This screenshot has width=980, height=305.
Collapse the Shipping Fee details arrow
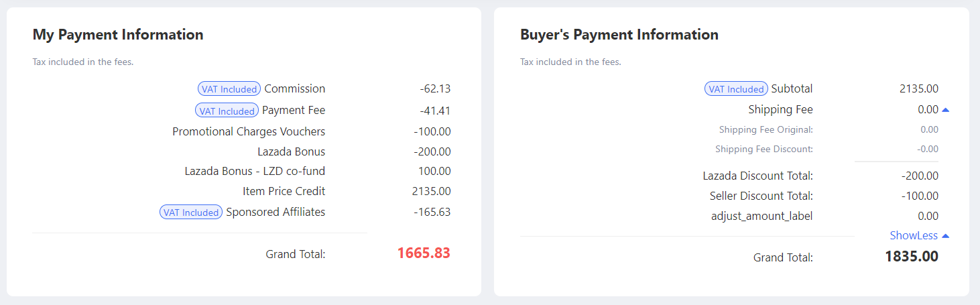945,109
